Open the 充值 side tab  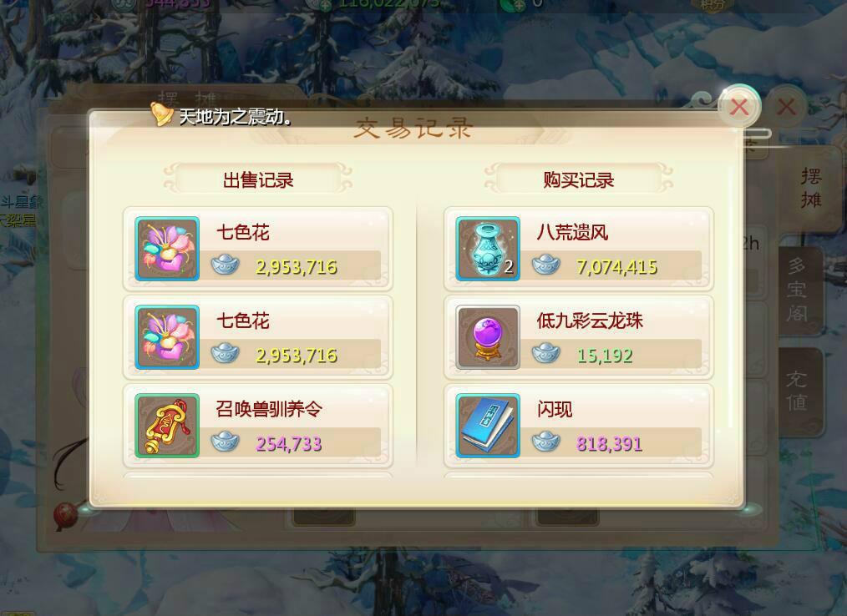(x=798, y=391)
